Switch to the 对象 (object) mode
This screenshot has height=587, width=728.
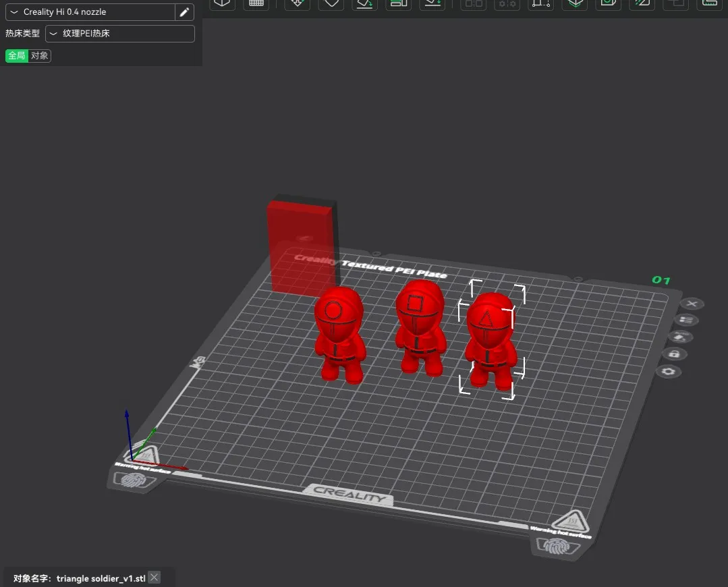pyautogui.click(x=39, y=56)
